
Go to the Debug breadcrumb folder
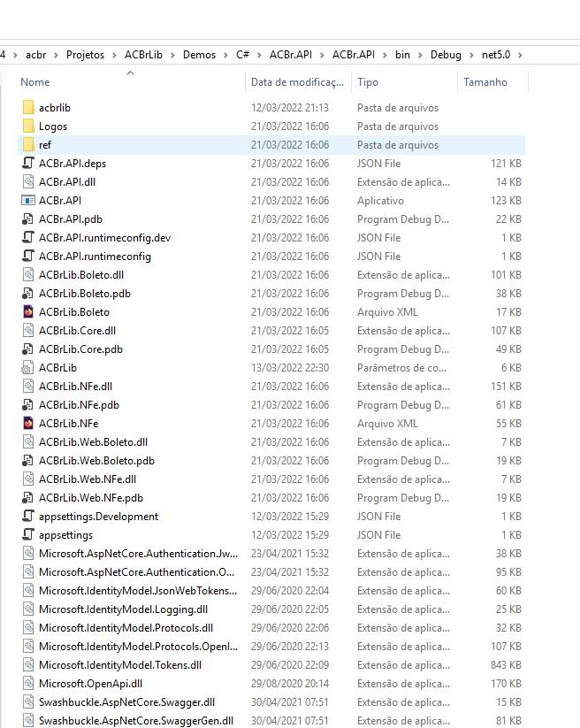coord(446,55)
